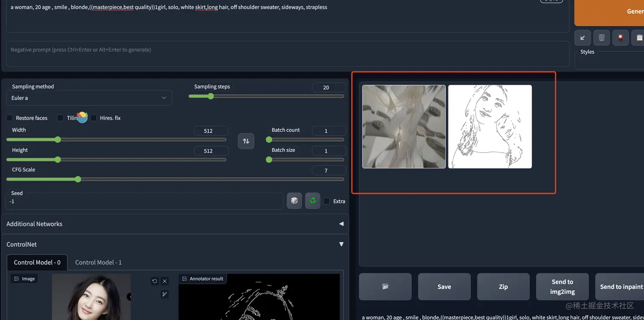Screen dimensions: 644x320
Task: Click the ControlNet input portrait image
Action: 91,297
